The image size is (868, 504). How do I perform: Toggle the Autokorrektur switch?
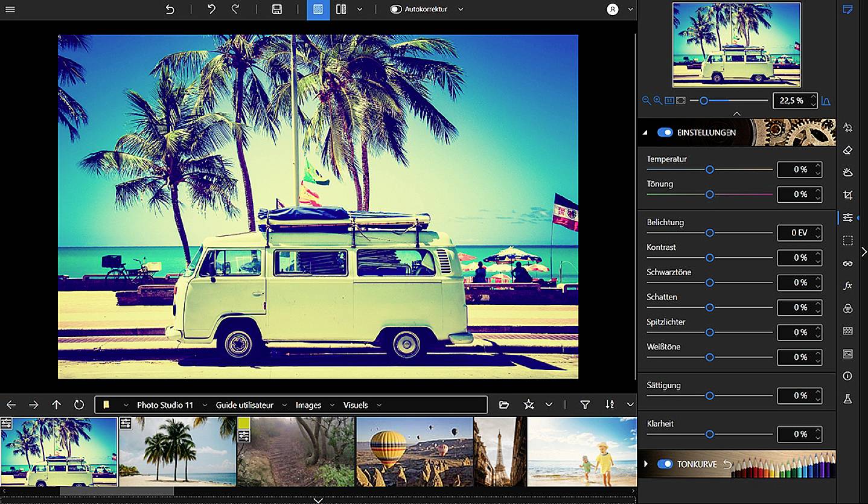coord(396,10)
